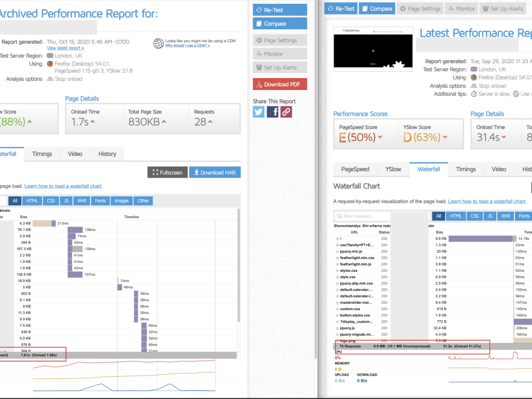532x399 pixels.
Task: Open History tab in archived report
Action: pyautogui.click(x=107, y=154)
